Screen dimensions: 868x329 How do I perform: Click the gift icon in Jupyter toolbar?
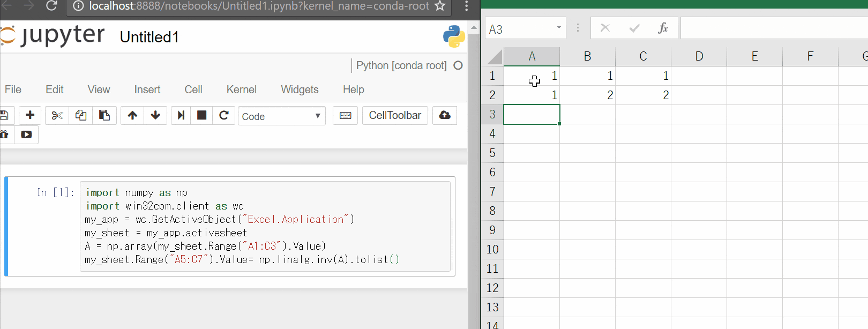click(4, 134)
